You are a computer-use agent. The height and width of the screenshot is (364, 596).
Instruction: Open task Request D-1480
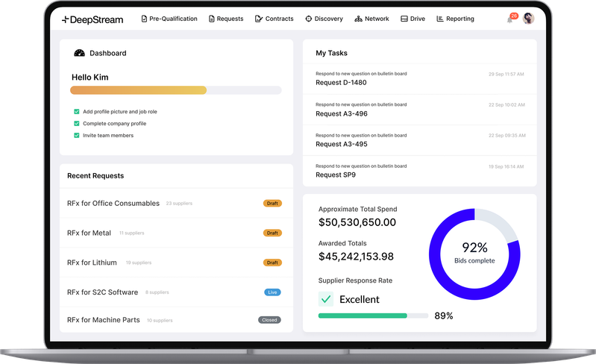[420, 78]
